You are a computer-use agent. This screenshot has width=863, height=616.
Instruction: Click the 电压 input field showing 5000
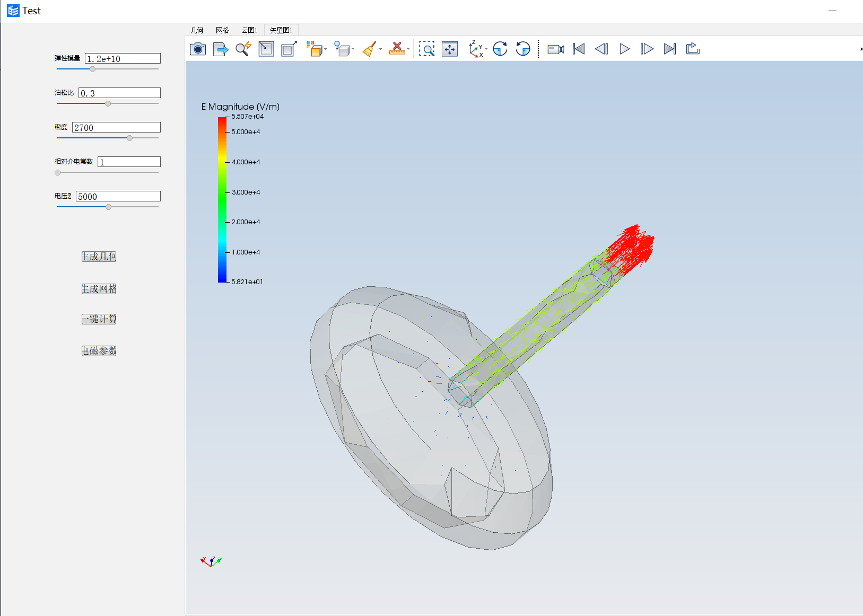tap(118, 196)
